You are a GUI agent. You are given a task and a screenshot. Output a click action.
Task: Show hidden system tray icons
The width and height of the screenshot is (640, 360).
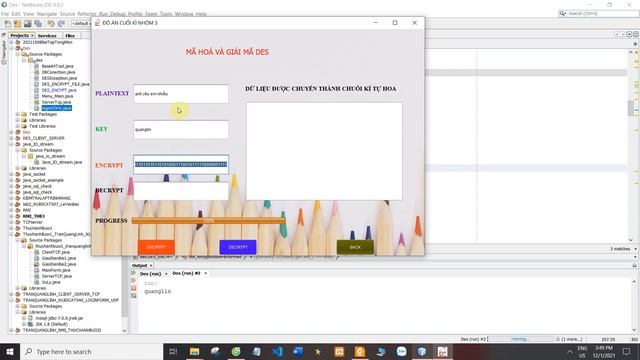569,351
